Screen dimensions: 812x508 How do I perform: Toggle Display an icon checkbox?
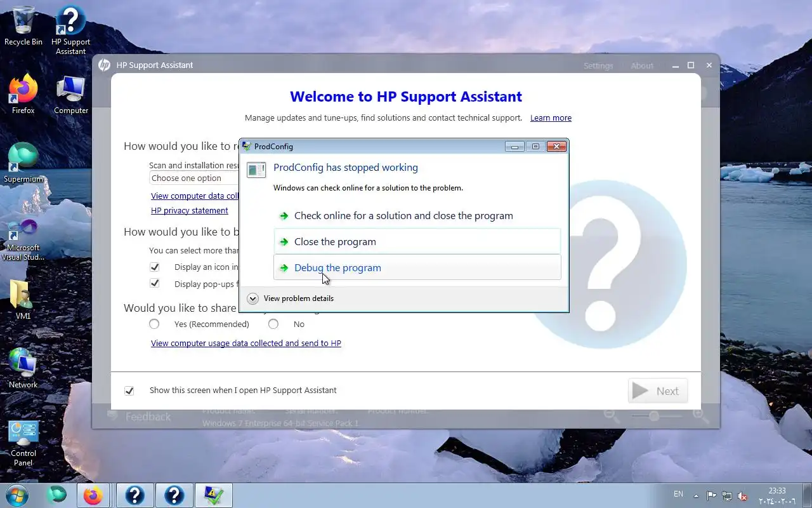154,267
